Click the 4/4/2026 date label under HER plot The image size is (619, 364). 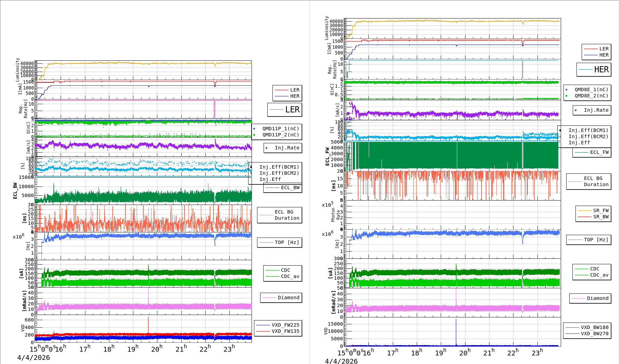[x=341, y=361]
